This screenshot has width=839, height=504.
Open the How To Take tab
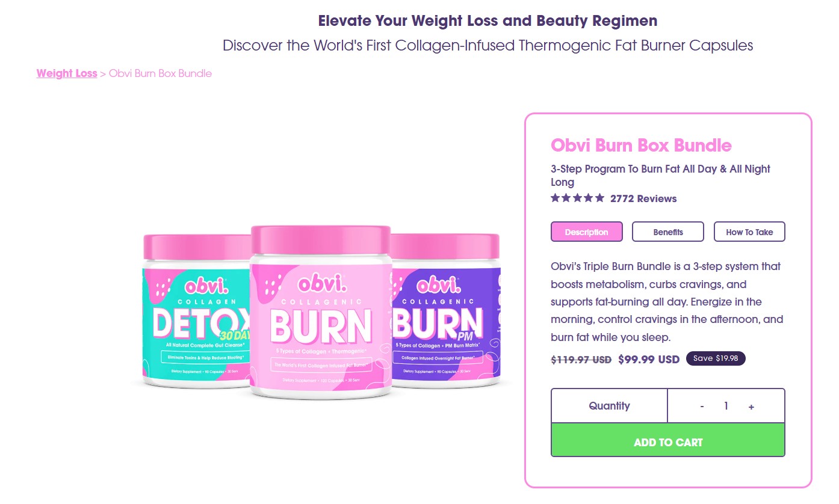749,232
